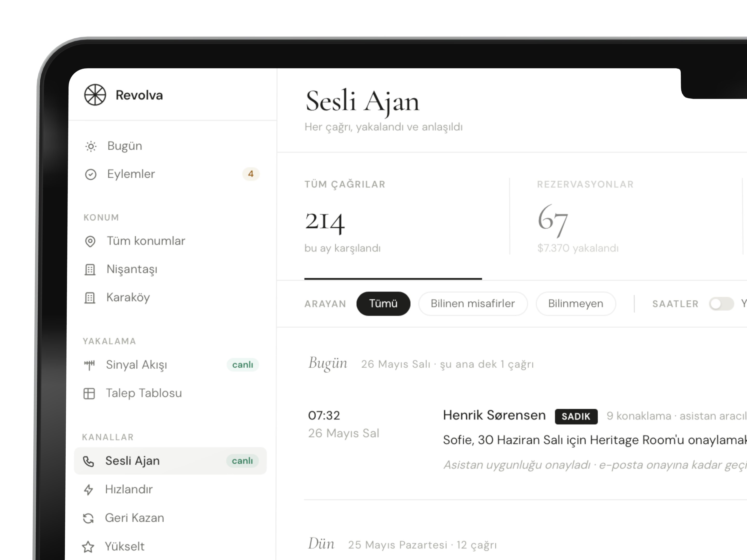Click the 9 konaklama guest detail
Screen dimensions: 747x560
tap(639, 416)
